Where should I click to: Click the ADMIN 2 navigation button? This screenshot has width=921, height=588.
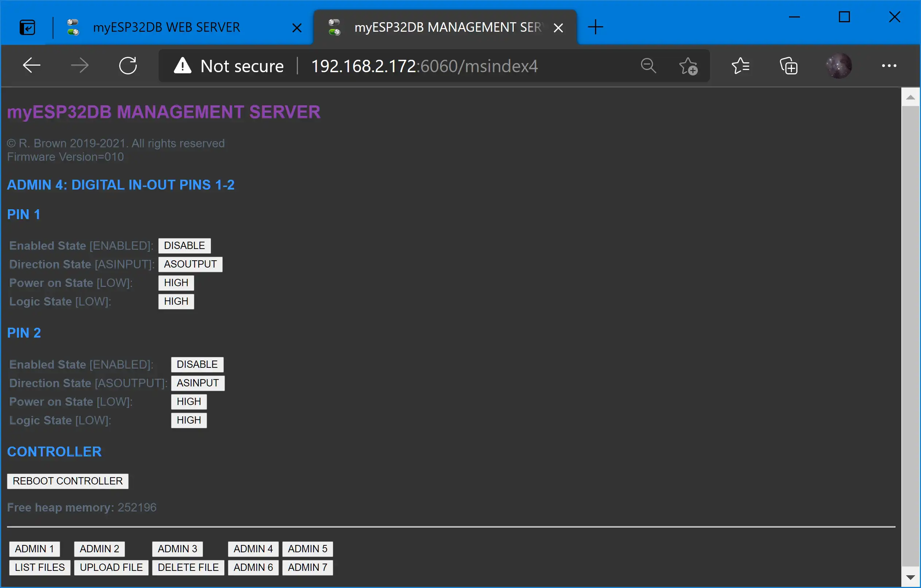(99, 548)
